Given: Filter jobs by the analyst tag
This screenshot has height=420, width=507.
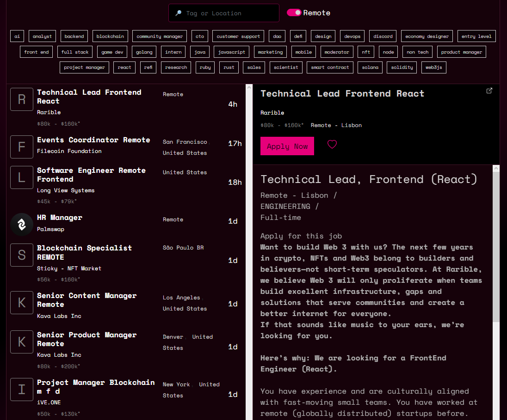Looking at the screenshot, I should [x=42, y=36].
